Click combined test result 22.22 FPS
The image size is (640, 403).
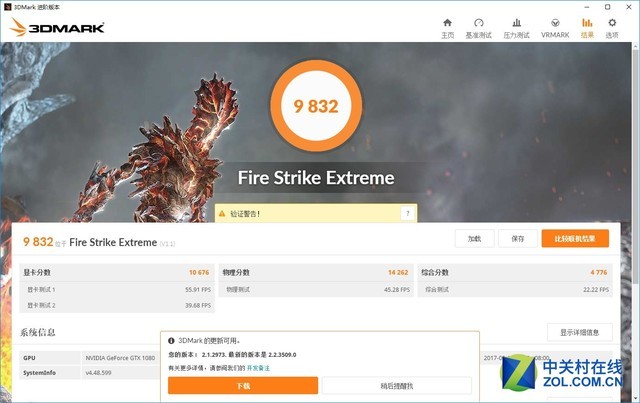(x=596, y=289)
